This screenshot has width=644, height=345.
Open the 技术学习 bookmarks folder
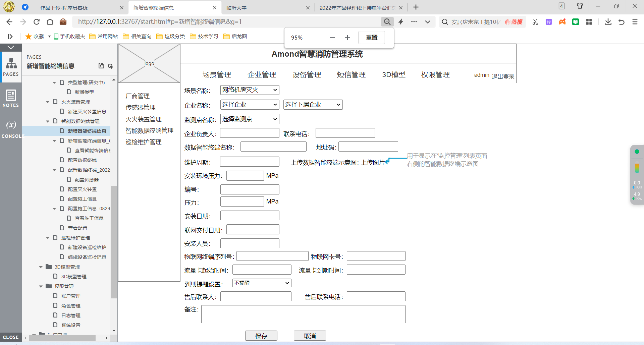click(x=204, y=36)
